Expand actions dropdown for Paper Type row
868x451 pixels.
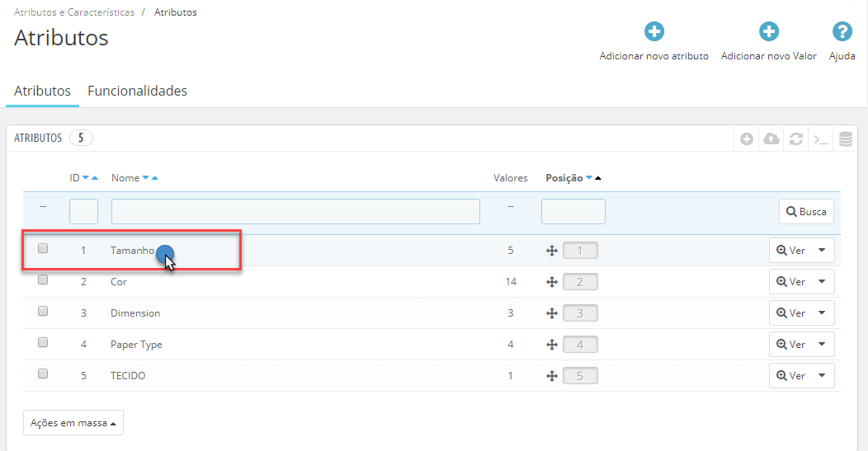click(823, 344)
